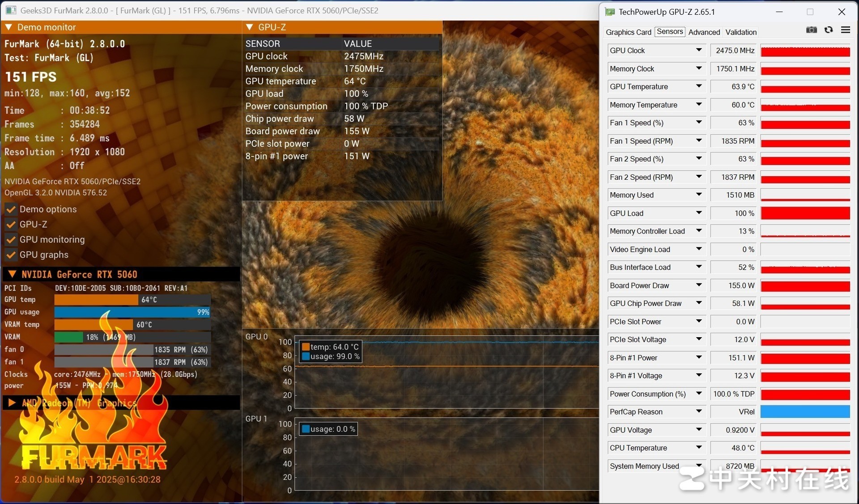Open the Memory Clock sensor dropdown
The width and height of the screenshot is (859, 504).
click(x=698, y=68)
